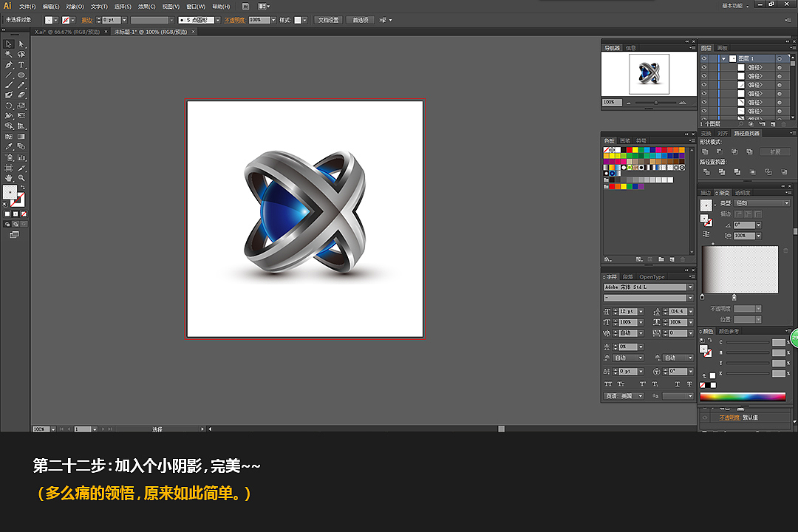Hide the third <路径> sublayer via eye
This screenshot has height=532, width=798.
(704, 84)
